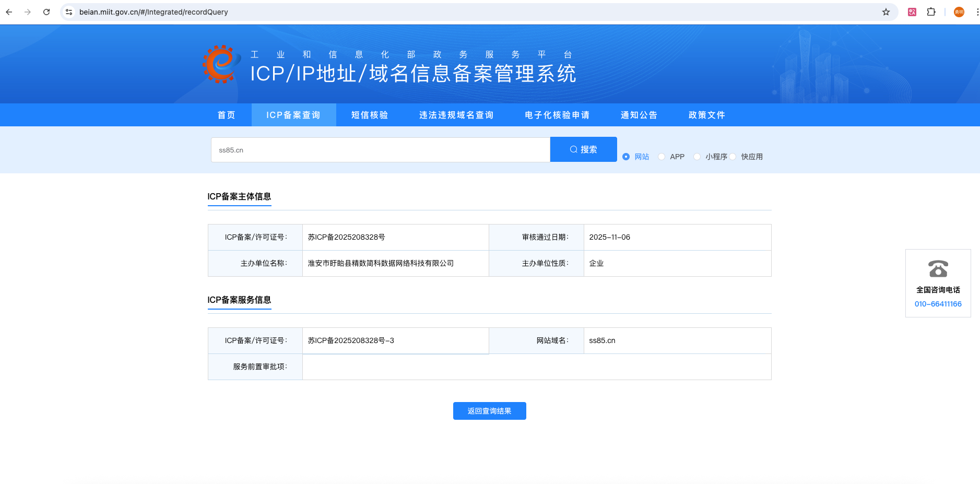This screenshot has height=484, width=980.
Task: Open the 通知公告 tab
Action: [x=639, y=115]
